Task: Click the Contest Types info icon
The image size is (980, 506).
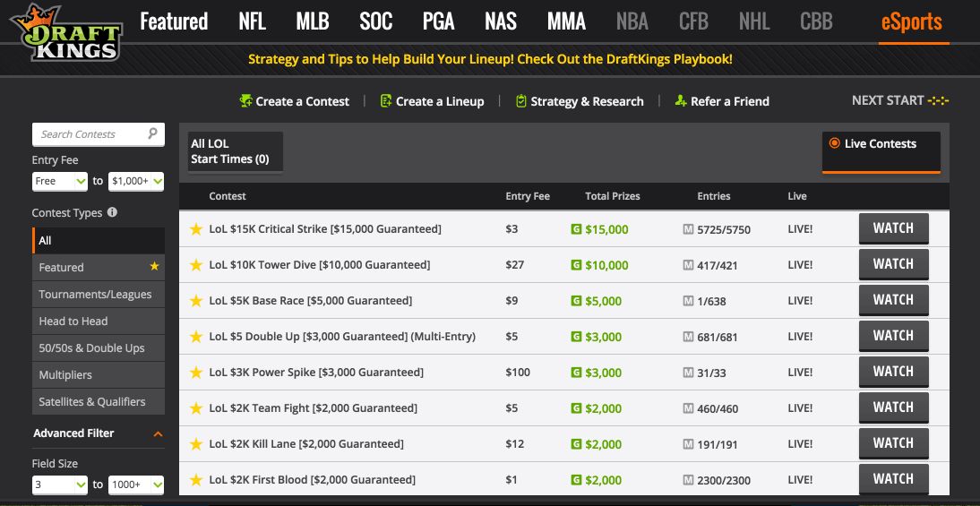Action: click(112, 212)
